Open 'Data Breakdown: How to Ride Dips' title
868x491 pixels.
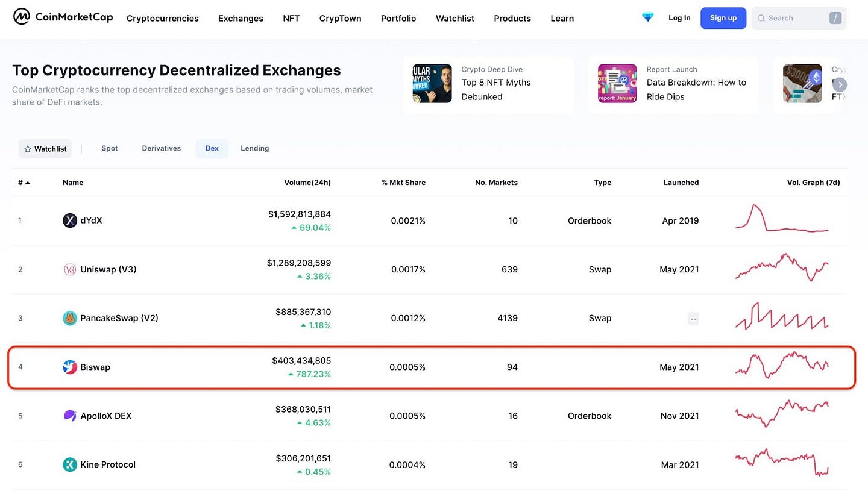point(696,90)
